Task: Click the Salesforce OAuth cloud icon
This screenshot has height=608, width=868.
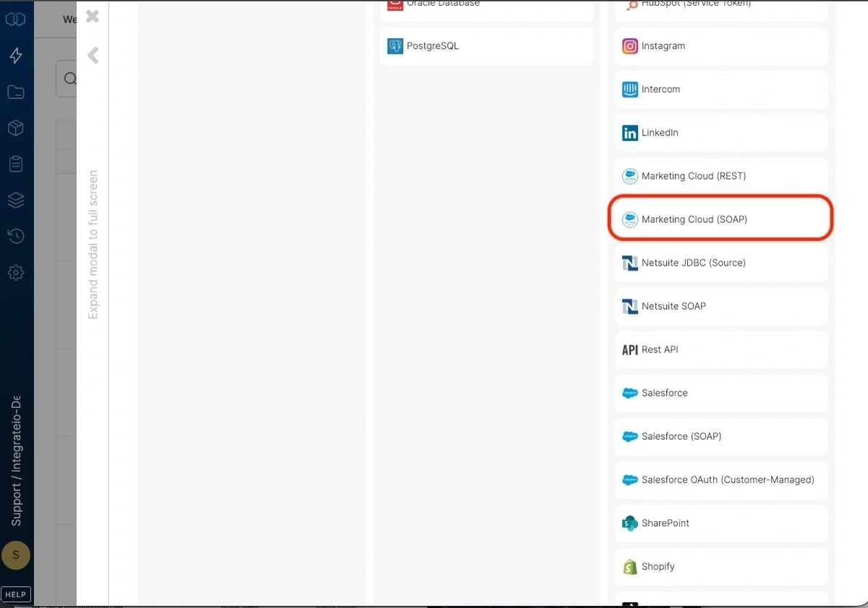Action: pyautogui.click(x=630, y=481)
